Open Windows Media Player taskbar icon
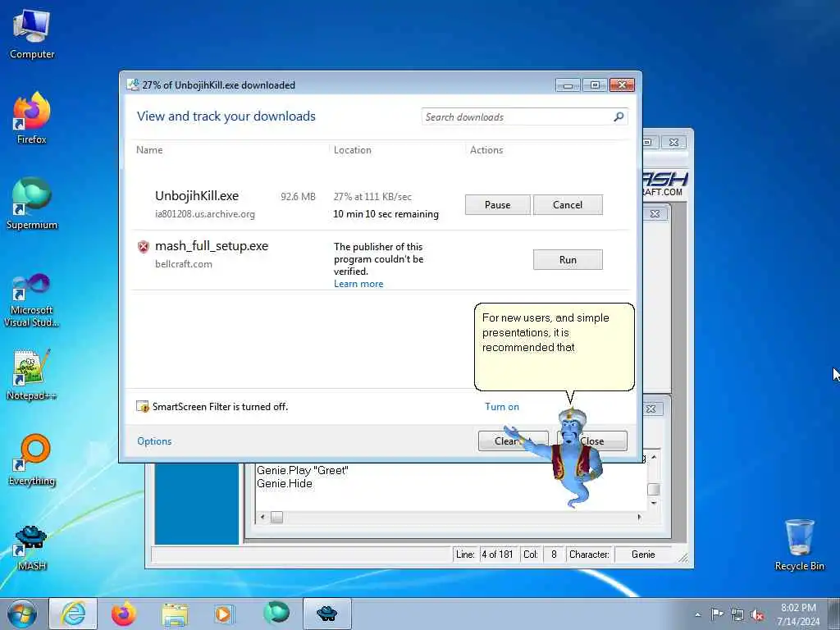 (x=223, y=614)
